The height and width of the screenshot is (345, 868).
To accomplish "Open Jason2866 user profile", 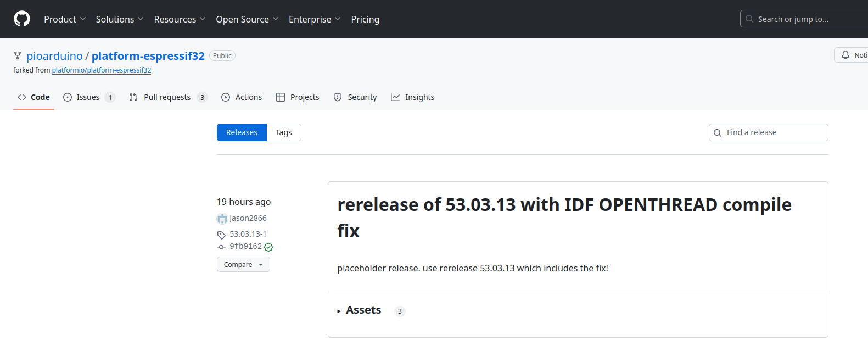I will click(248, 218).
